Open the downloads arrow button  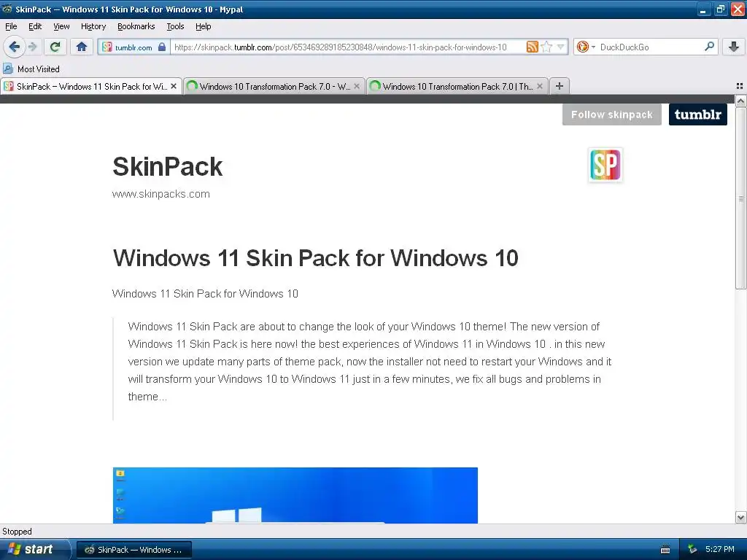click(x=734, y=47)
